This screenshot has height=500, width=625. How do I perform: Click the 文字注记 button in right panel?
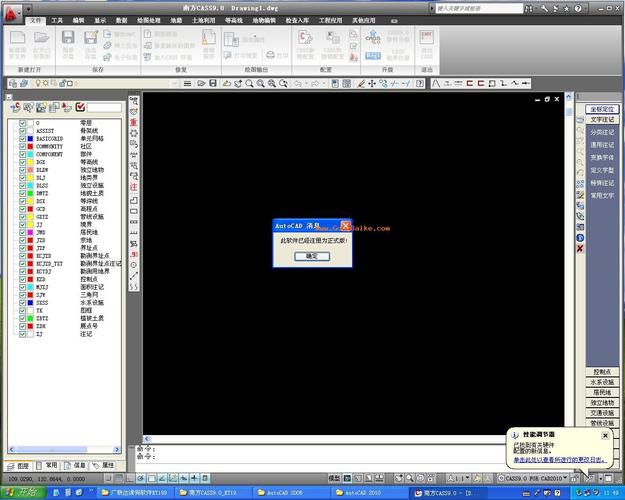pyautogui.click(x=602, y=119)
